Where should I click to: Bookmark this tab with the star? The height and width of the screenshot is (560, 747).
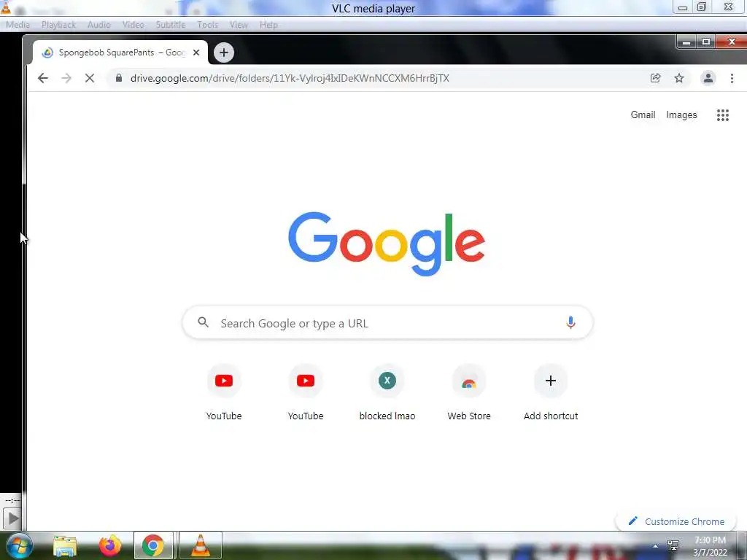click(679, 78)
